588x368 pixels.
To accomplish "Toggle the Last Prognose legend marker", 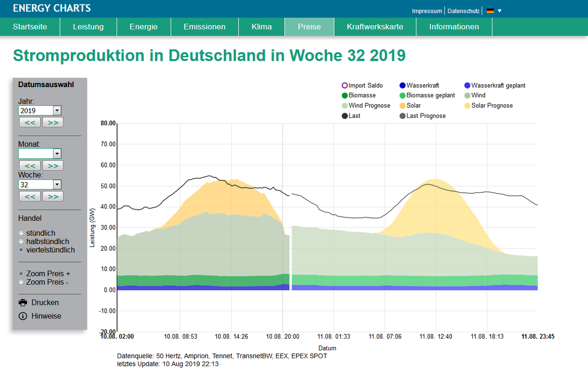I will 402,116.
